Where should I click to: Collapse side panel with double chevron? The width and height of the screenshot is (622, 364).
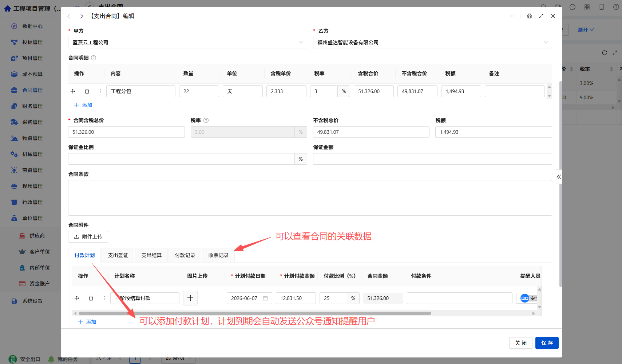559,177
